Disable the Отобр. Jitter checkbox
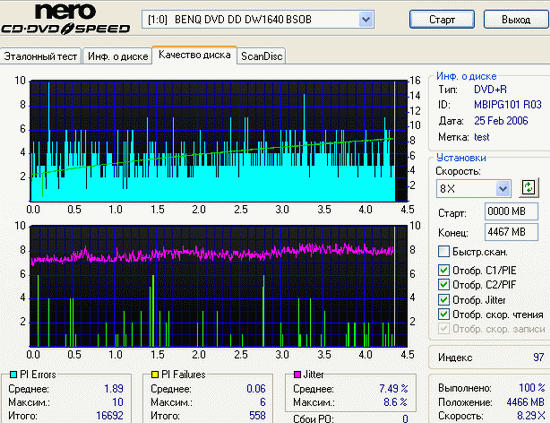 tap(444, 300)
